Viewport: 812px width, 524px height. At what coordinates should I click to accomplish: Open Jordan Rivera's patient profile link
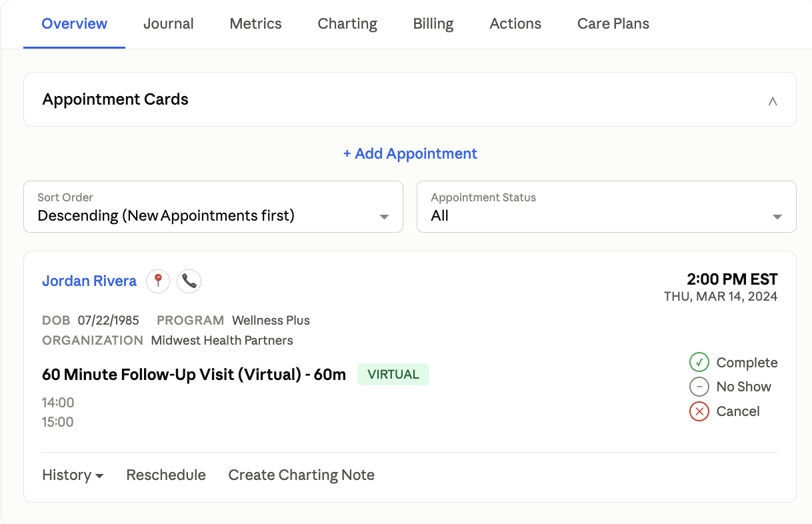point(89,281)
